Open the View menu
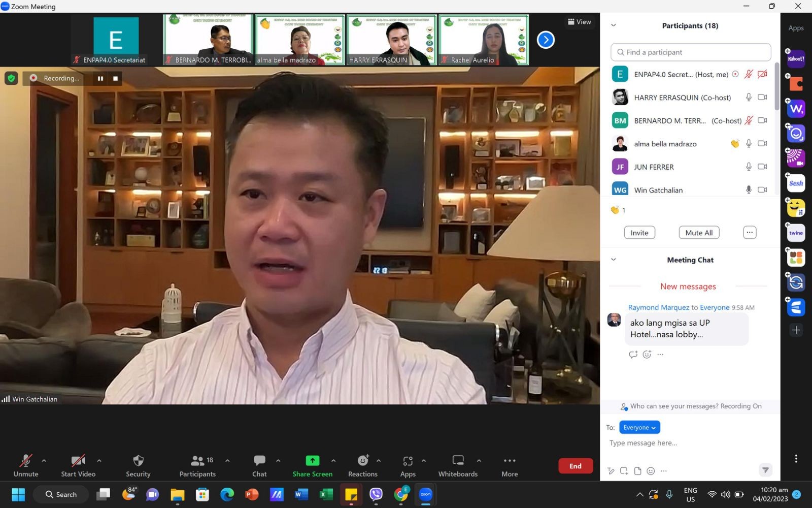812x508 pixels. click(579, 22)
